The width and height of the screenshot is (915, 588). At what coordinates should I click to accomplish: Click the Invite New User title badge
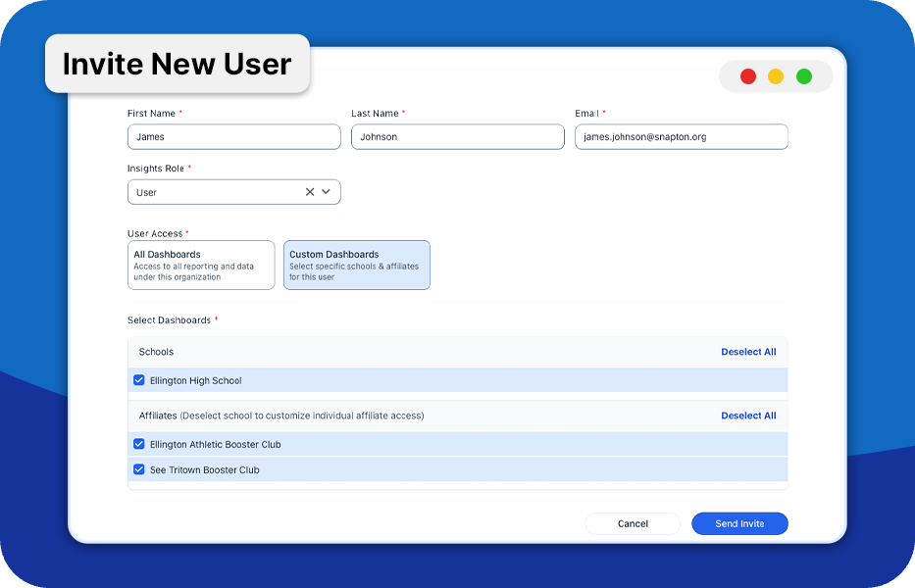pyautogui.click(x=178, y=64)
